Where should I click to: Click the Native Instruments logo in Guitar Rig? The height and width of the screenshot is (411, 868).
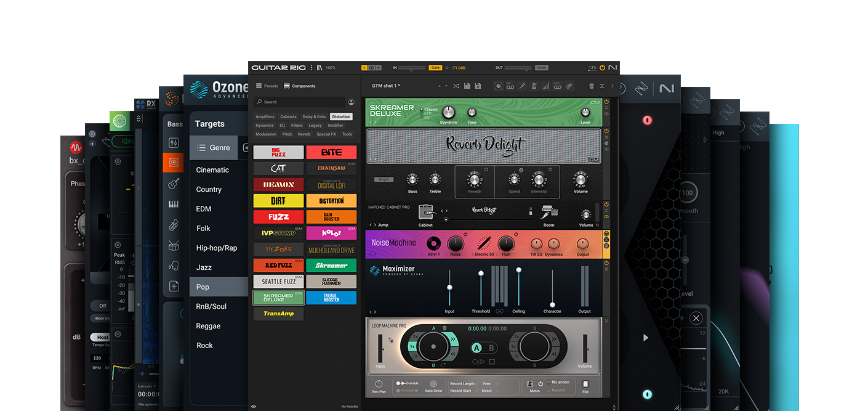pyautogui.click(x=613, y=67)
